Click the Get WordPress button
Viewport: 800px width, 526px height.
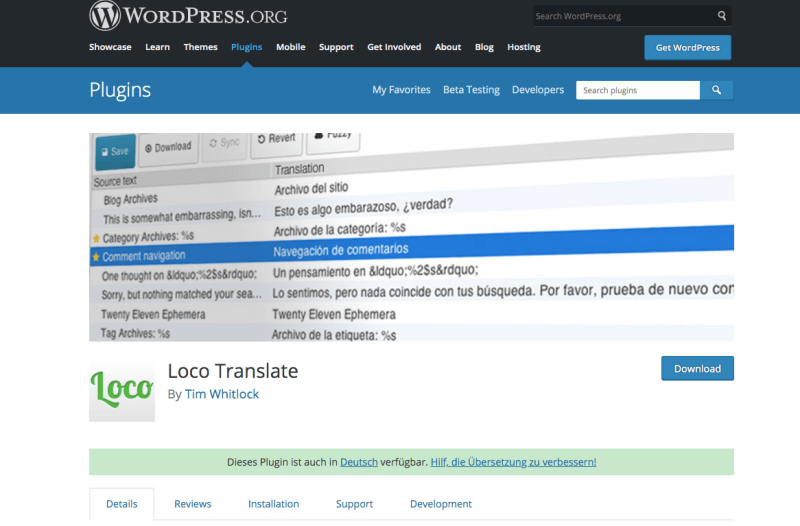pyautogui.click(x=687, y=47)
